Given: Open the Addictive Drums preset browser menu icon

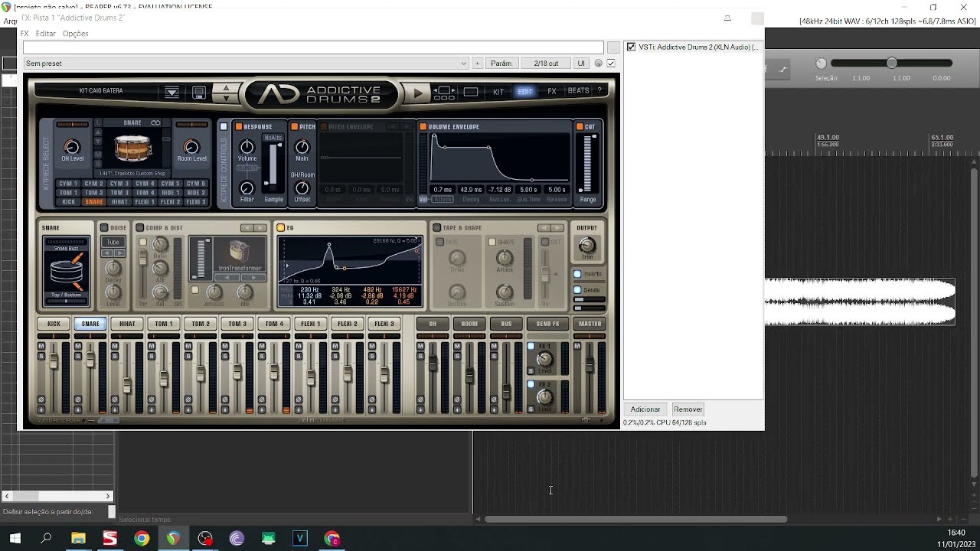Looking at the screenshot, I should pos(171,92).
